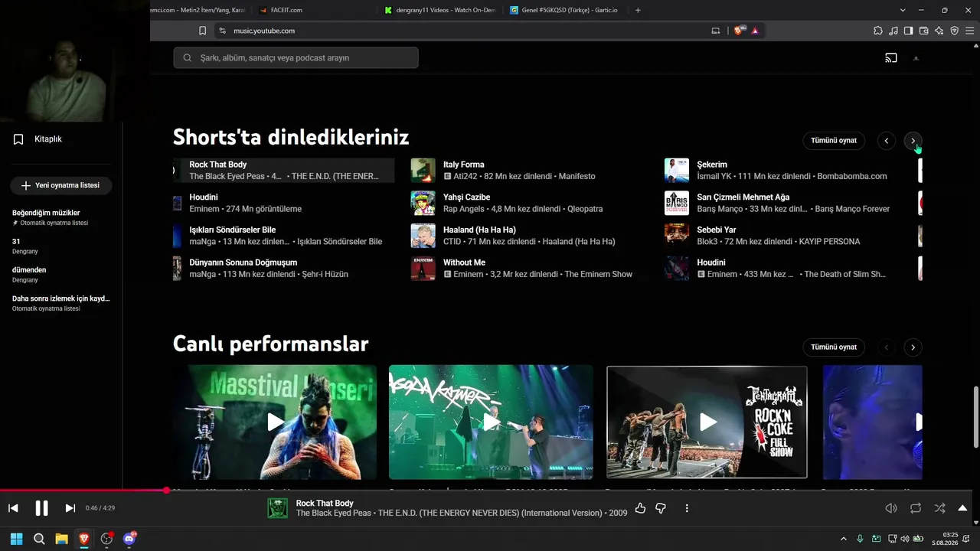This screenshot has height=551, width=980.
Task: Create a new playlist with Yeni oynatma listesi
Action: [x=60, y=185]
